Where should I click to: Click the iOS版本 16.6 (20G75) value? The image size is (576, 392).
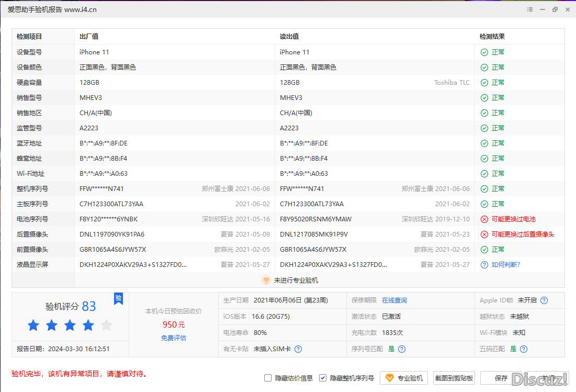pyautogui.click(x=270, y=317)
